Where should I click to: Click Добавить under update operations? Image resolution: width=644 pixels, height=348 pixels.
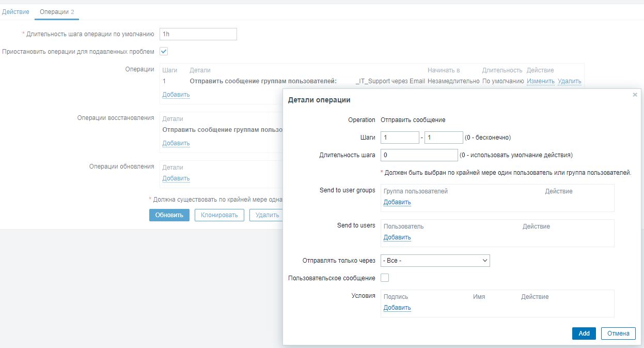tap(176, 178)
